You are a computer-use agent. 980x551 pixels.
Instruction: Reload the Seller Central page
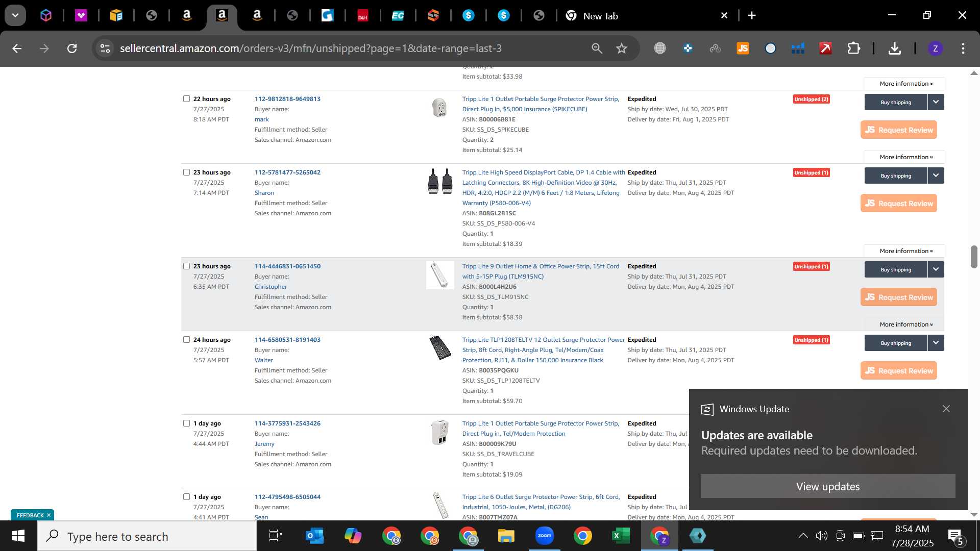pos(72,48)
